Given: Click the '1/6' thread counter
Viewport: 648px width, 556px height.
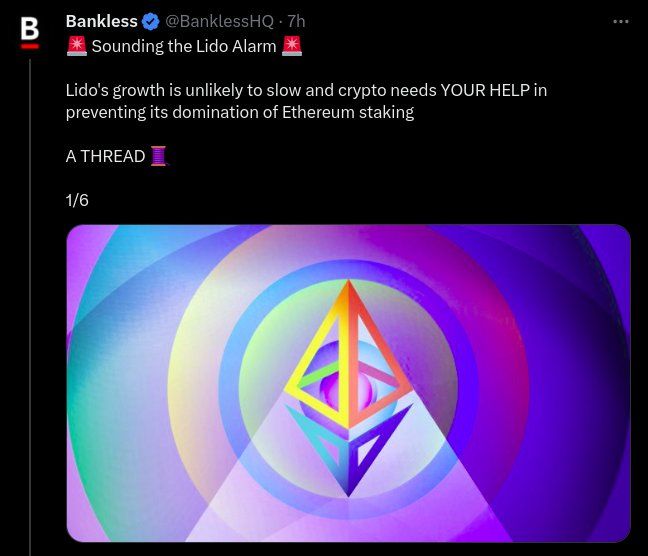Looking at the screenshot, I should tap(77, 200).
